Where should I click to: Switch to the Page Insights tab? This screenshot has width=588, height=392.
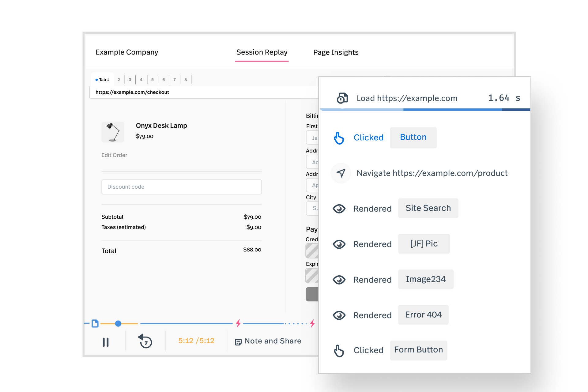[x=336, y=52]
